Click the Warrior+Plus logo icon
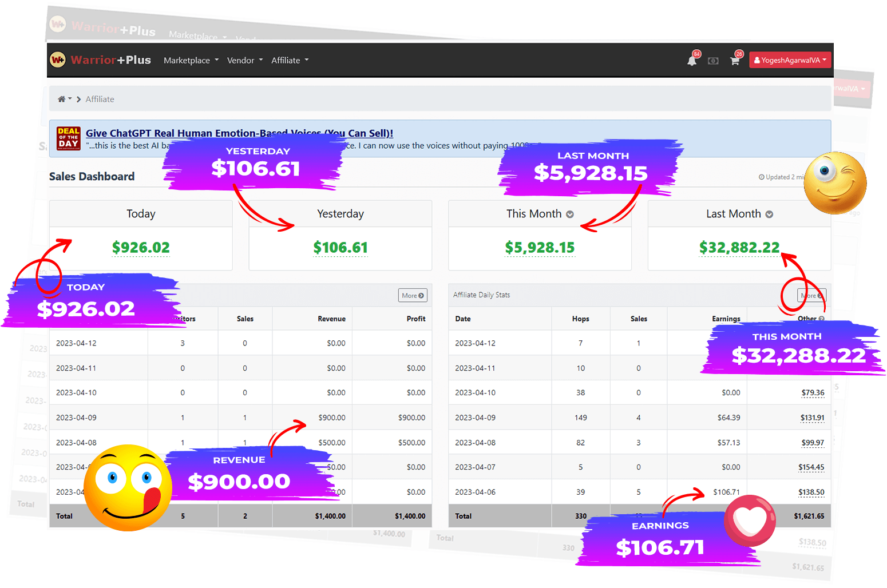 tap(58, 60)
